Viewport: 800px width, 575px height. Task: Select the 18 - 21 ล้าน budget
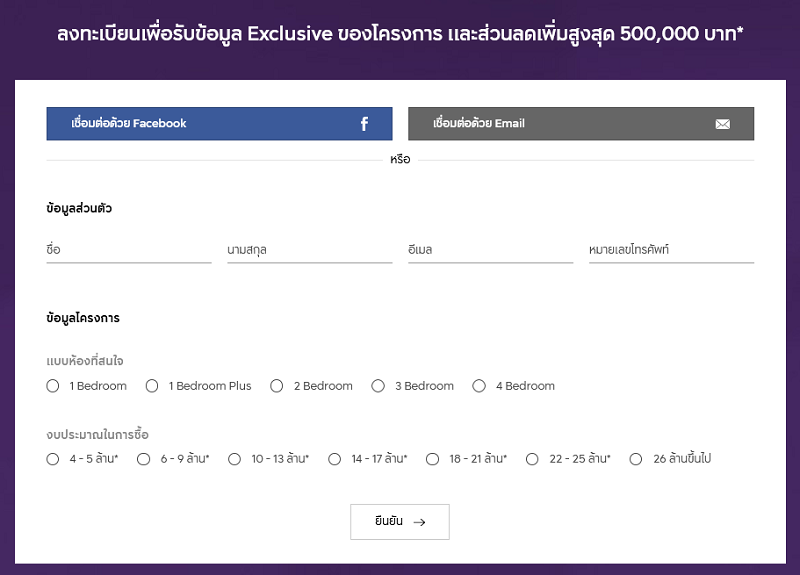432,459
